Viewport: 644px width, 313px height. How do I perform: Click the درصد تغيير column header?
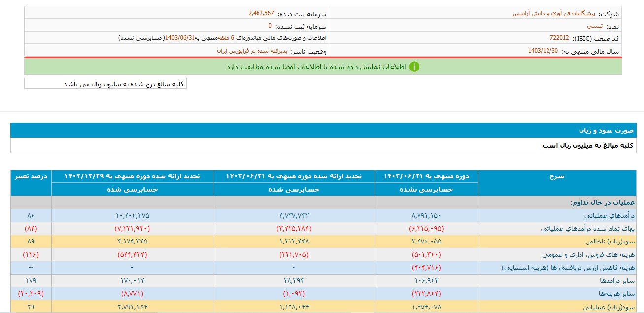30,175
